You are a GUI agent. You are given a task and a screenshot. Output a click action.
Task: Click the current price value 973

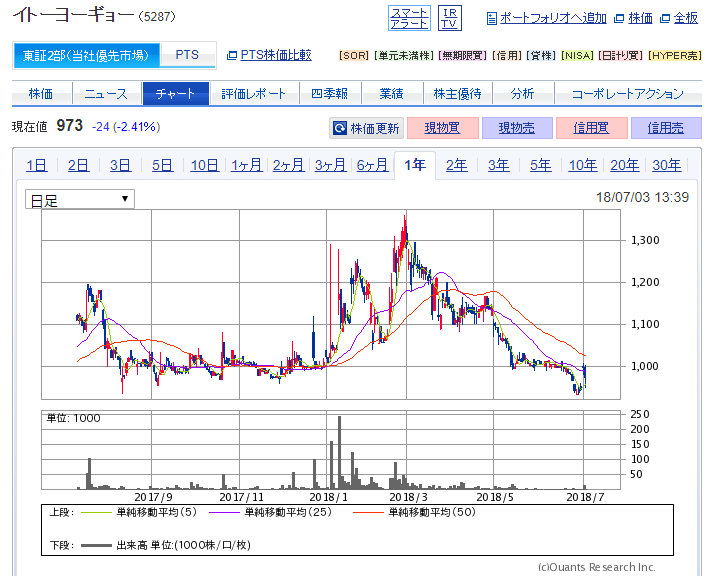tap(69, 126)
